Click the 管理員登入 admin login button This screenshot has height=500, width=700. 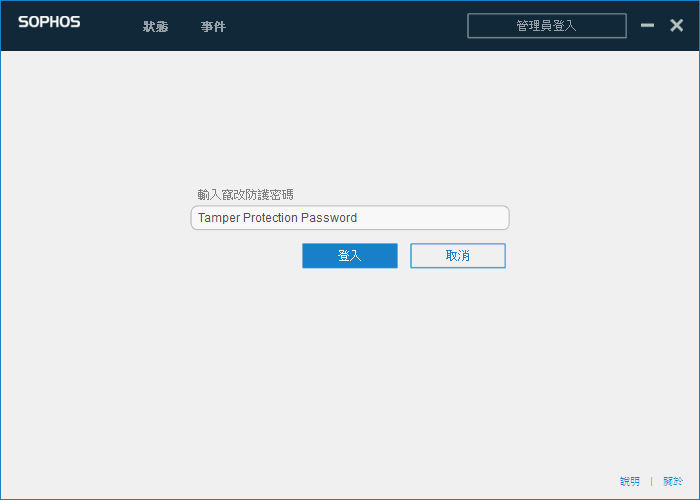[546, 26]
